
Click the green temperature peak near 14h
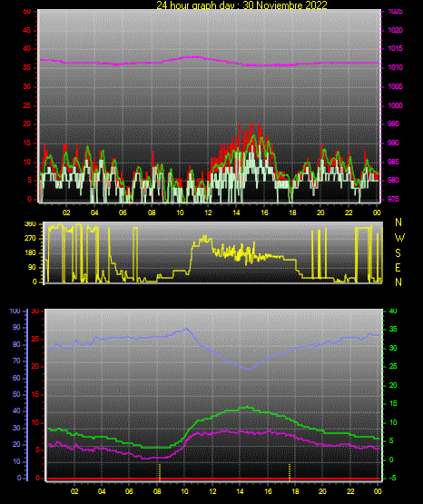[x=247, y=407]
